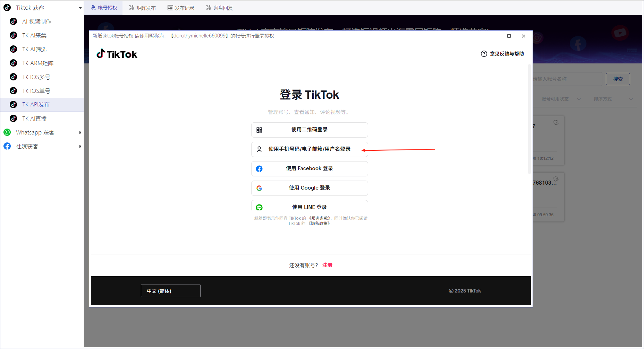Select the TK API发布 sidebar item
This screenshot has width=644, height=349.
click(x=36, y=104)
